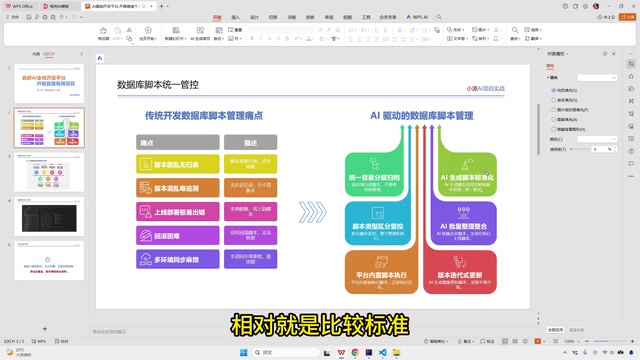
Task: Click the print icon in quick access bar
Action: tap(45, 17)
